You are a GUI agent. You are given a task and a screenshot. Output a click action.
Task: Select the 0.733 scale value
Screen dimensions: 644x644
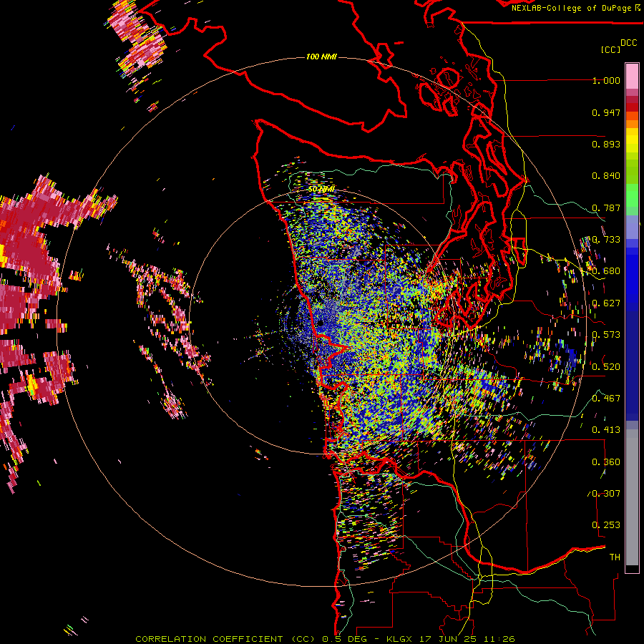click(606, 240)
